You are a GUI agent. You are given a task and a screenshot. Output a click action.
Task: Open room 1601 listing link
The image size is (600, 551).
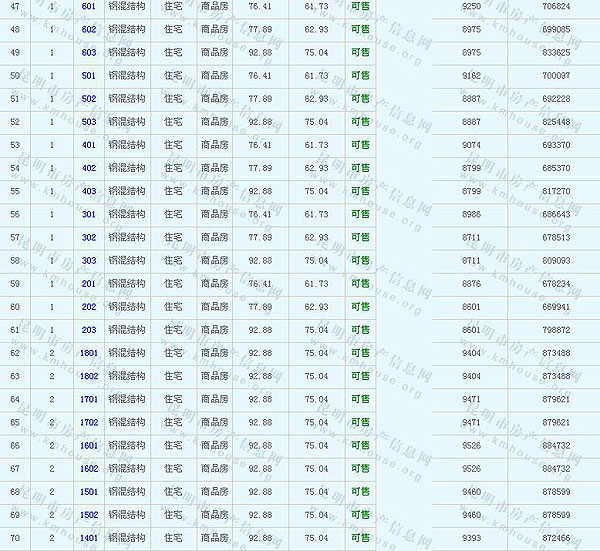[89, 446]
